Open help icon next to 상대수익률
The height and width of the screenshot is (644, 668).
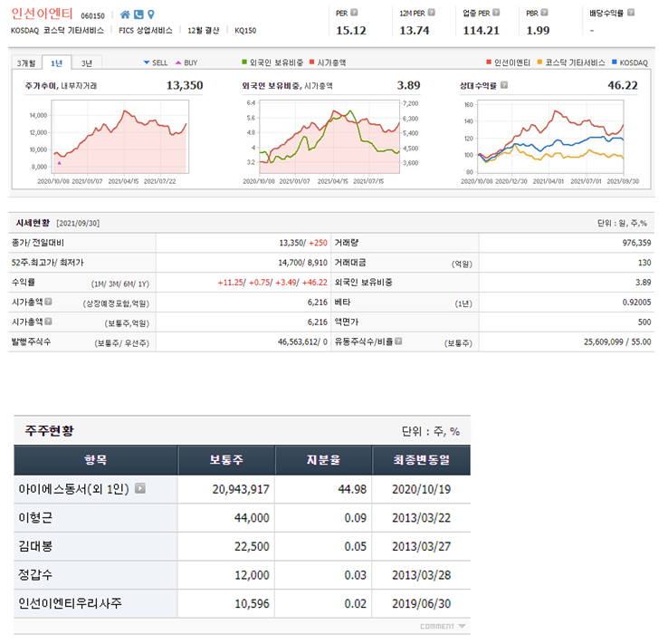coord(504,85)
